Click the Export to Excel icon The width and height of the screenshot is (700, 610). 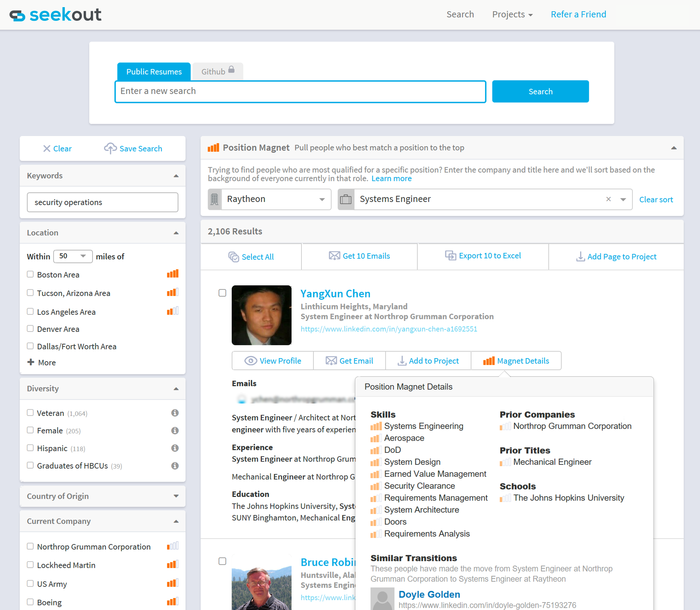[x=450, y=255]
